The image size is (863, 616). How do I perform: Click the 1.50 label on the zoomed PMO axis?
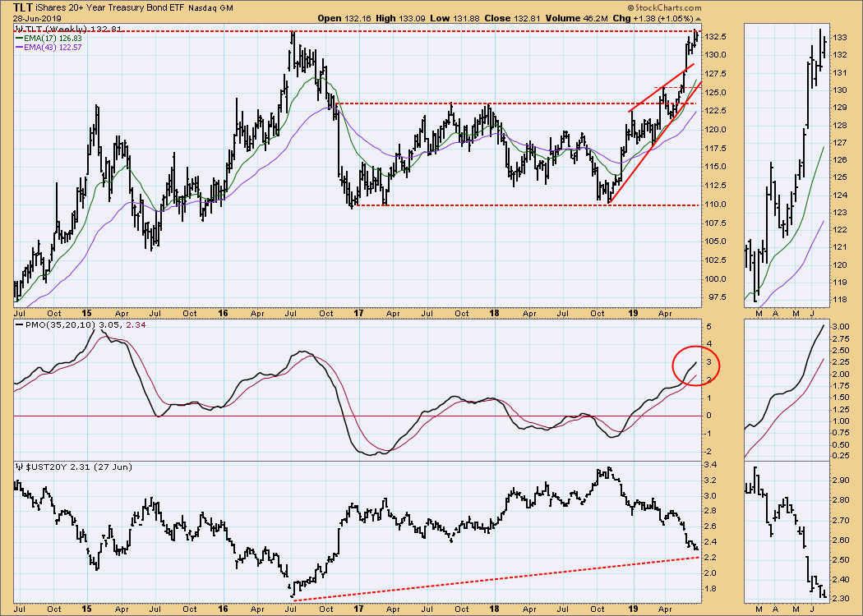click(x=842, y=398)
